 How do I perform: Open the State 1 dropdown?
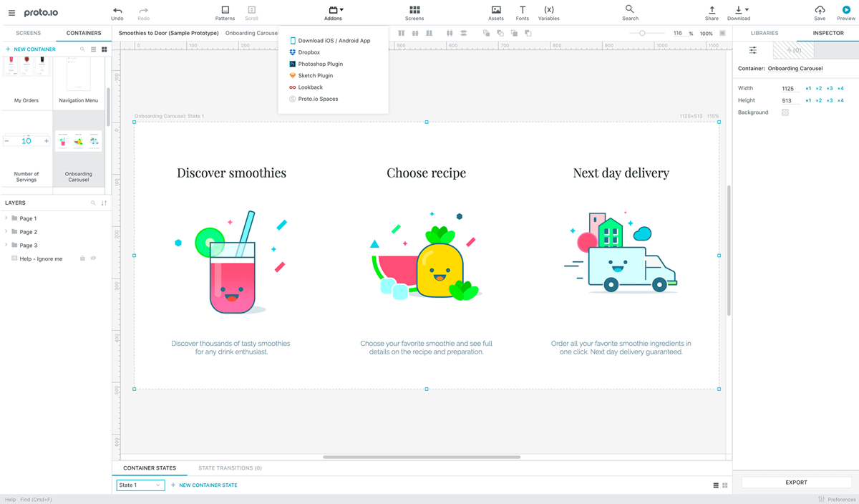(x=140, y=485)
